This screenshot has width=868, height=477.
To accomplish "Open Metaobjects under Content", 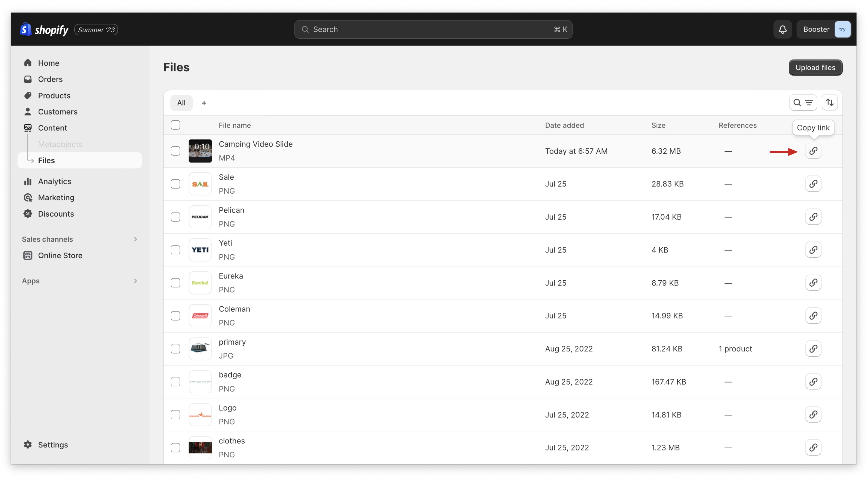I will [x=60, y=144].
